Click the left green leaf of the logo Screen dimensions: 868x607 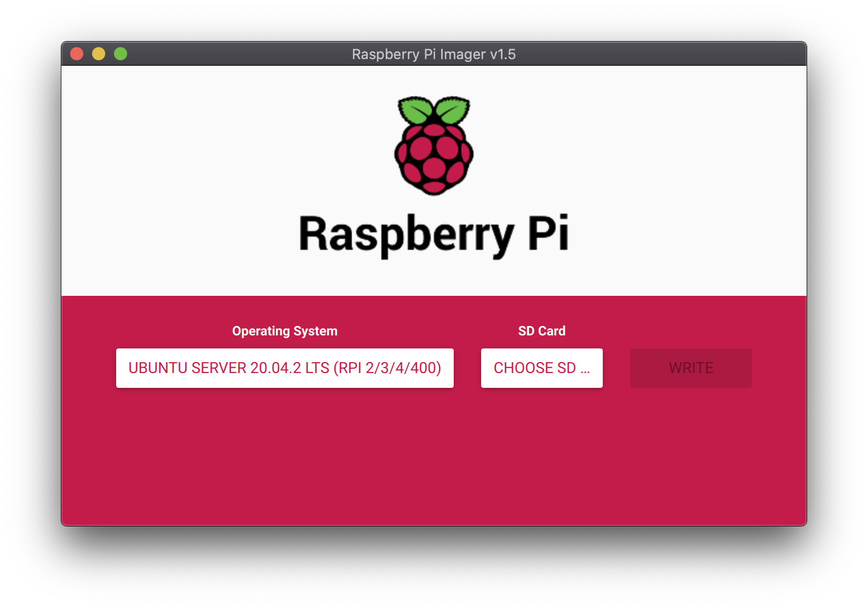(415, 110)
